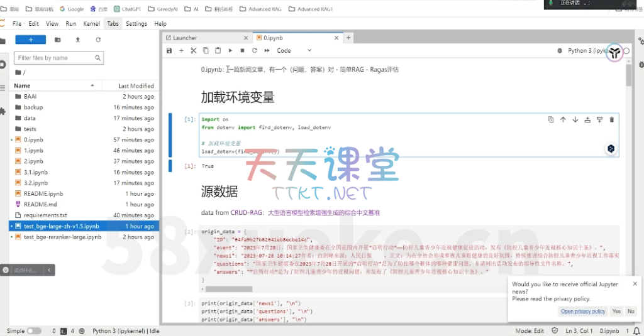Switch to the Launcher tab
The height and width of the screenshot is (336, 644).
click(184, 38)
